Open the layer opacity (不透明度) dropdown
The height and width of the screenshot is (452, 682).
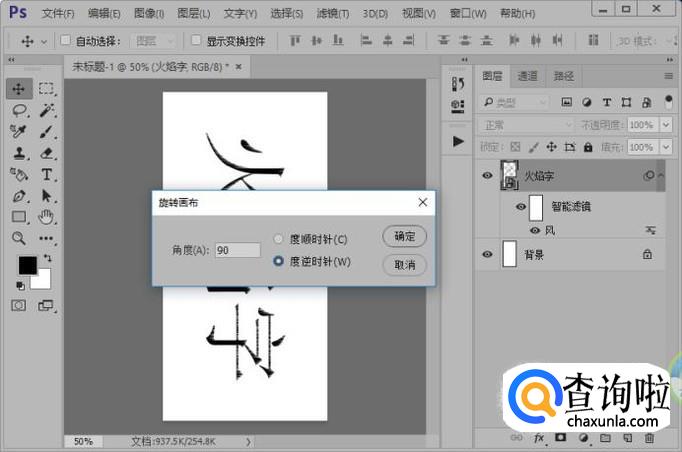[x=664, y=125]
